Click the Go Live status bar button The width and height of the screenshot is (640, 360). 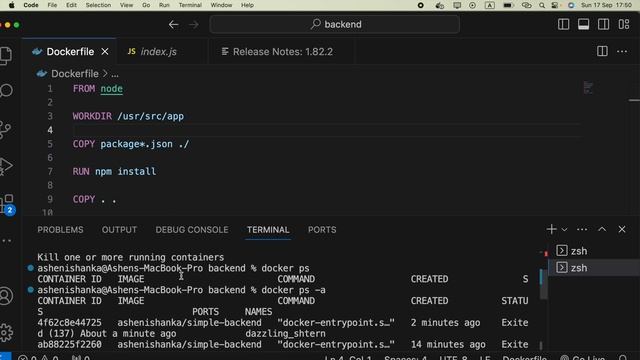582,358
